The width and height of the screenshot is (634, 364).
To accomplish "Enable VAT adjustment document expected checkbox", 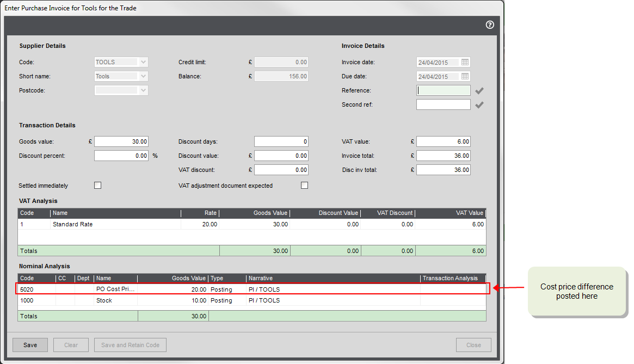I will tap(305, 186).
